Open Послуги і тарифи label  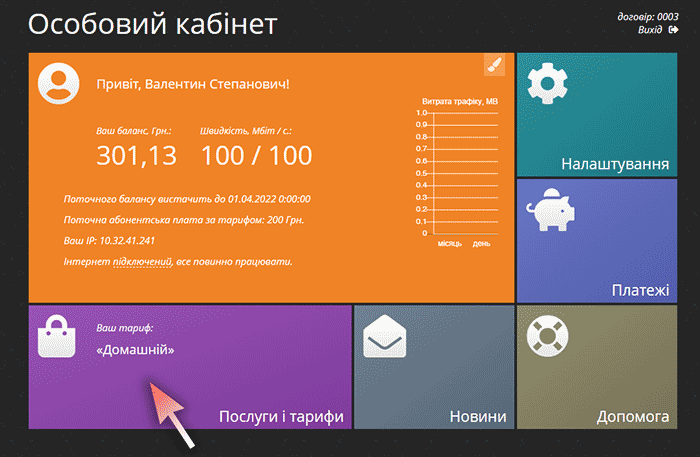[281, 416]
